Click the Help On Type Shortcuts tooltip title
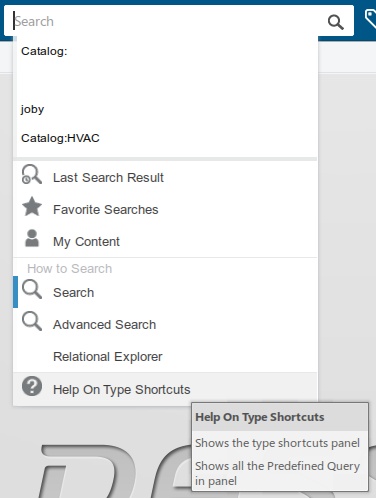Image resolution: width=376 pixels, height=498 pixels. click(260, 417)
